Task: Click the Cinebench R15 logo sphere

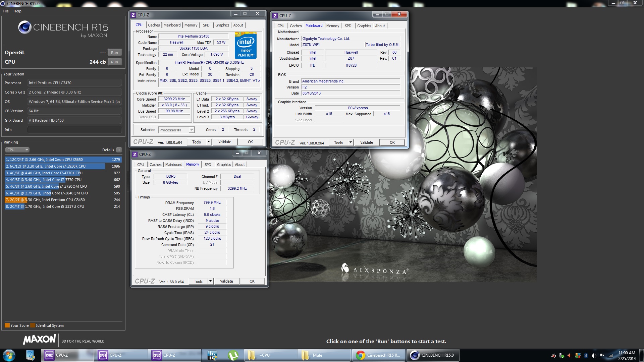Action: click(x=25, y=27)
